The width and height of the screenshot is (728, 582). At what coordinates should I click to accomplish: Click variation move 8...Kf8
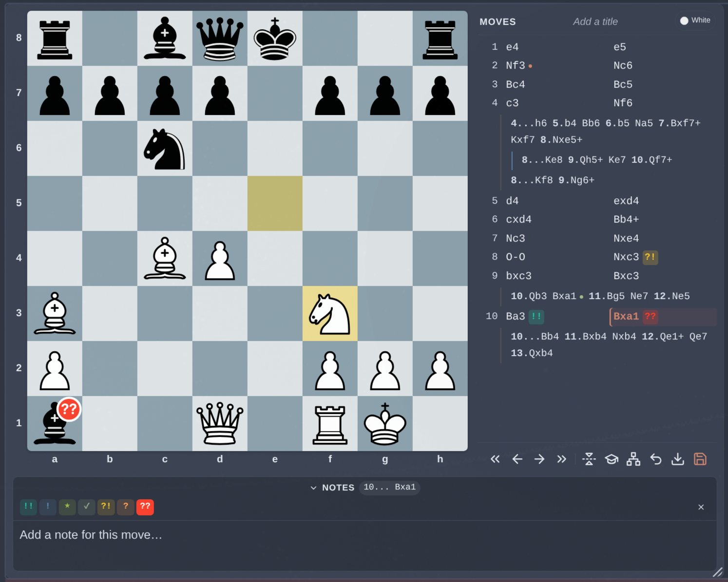[x=532, y=181]
